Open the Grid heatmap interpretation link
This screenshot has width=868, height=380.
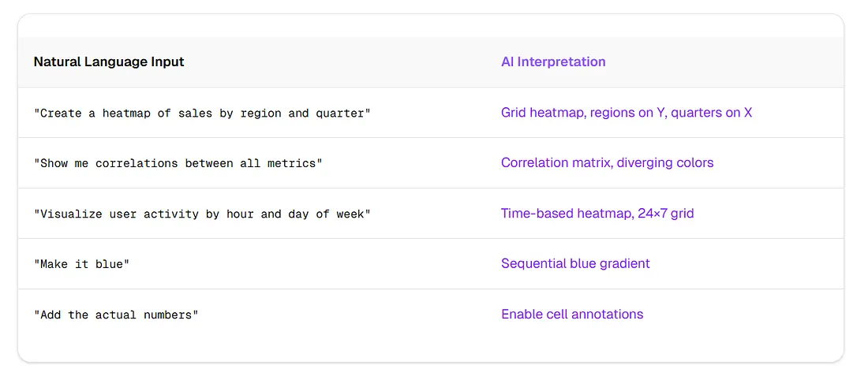tap(627, 113)
